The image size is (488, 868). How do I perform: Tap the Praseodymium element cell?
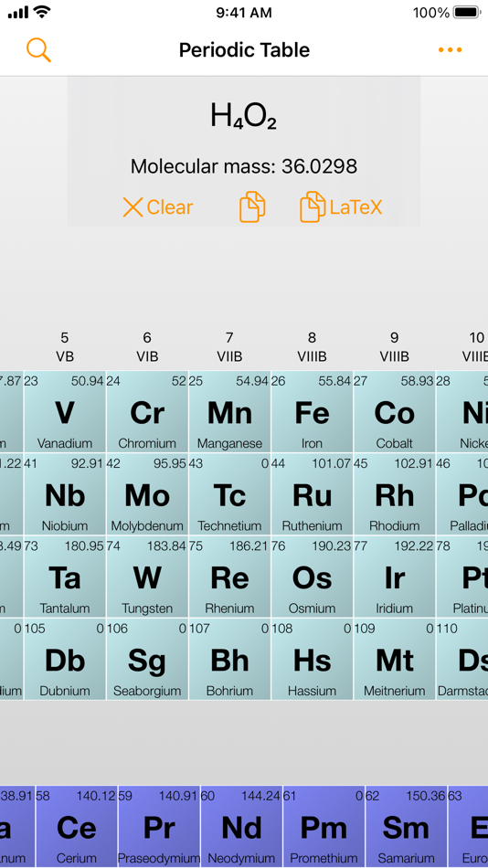tap(159, 827)
